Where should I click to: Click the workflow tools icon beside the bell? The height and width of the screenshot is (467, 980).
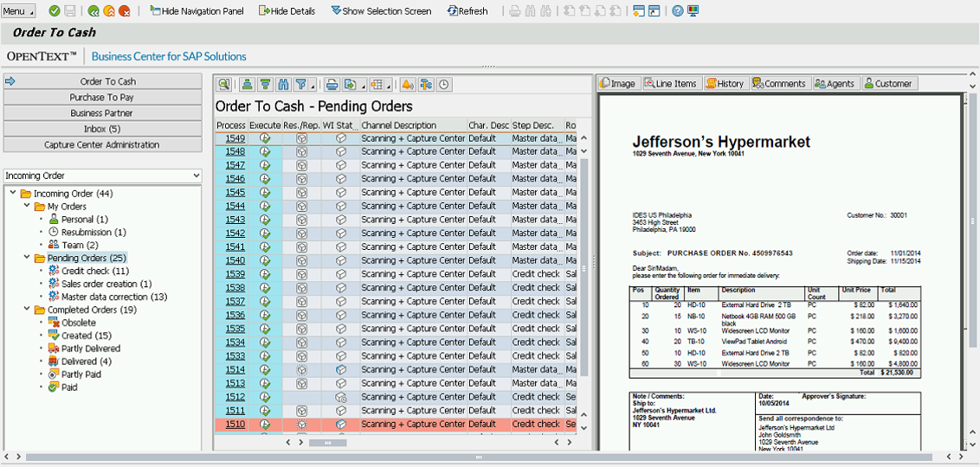click(426, 84)
